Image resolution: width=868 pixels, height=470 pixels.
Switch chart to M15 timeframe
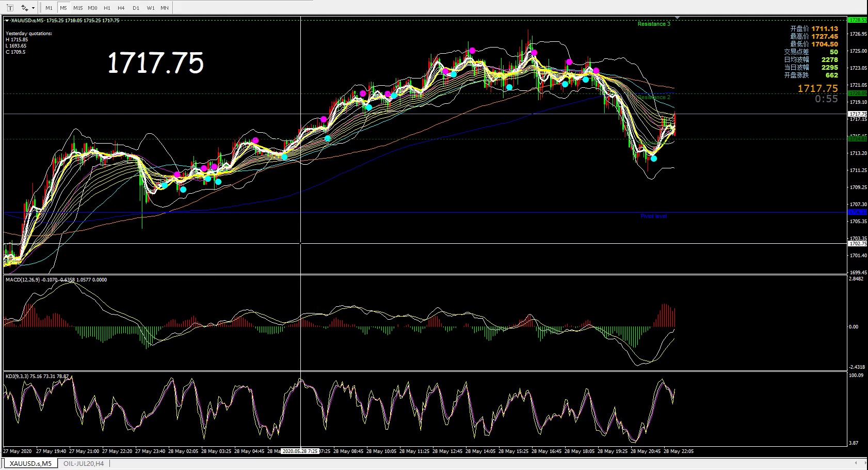click(78, 8)
